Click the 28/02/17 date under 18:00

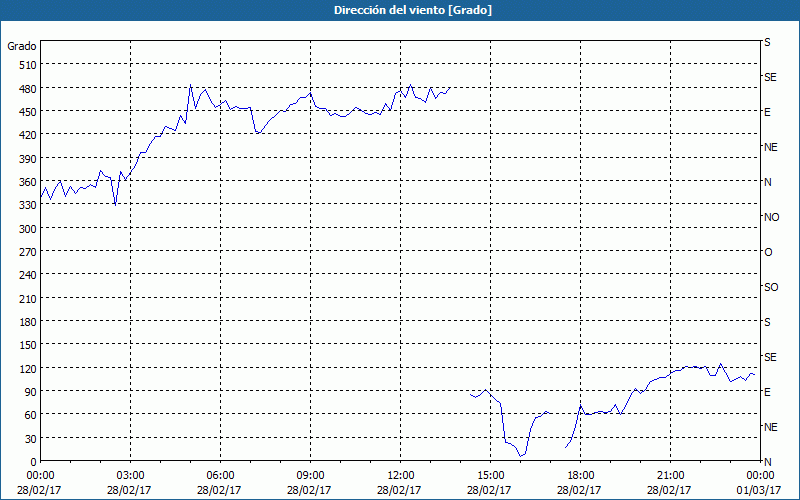pyautogui.click(x=580, y=490)
